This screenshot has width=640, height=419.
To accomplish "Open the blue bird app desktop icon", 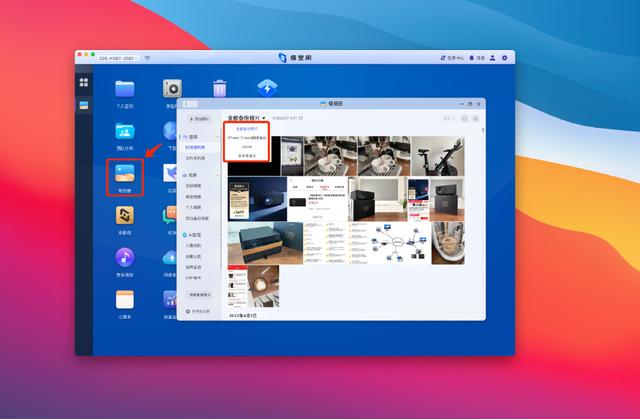I will click(170, 173).
